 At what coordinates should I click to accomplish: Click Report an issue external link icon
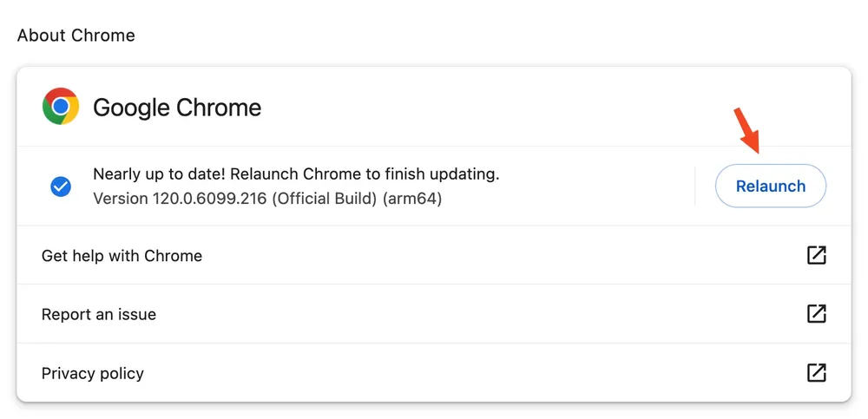(816, 314)
